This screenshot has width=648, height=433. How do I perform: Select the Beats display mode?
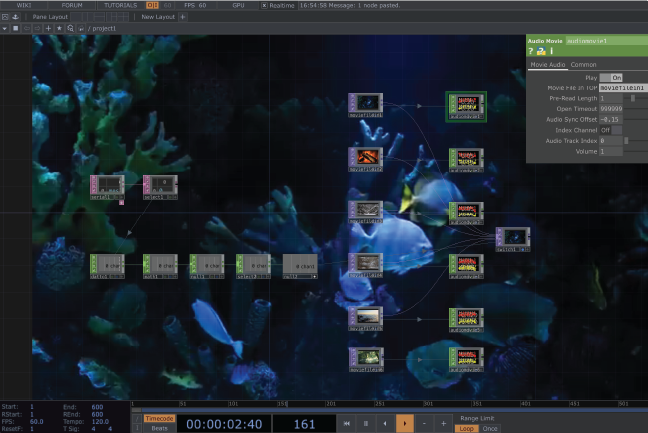160,428
